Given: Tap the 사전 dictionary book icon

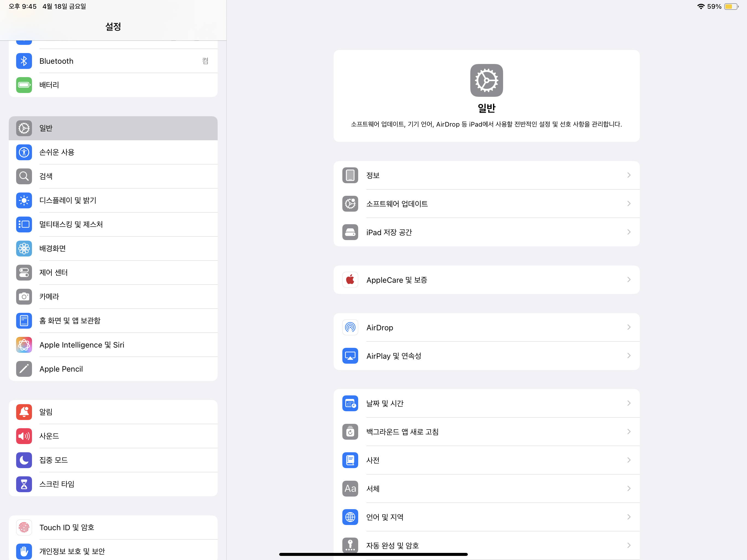Looking at the screenshot, I should pos(350,460).
